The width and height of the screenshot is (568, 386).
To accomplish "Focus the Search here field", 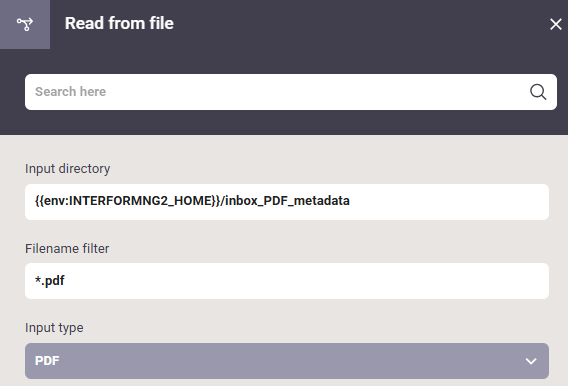I will (x=291, y=92).
